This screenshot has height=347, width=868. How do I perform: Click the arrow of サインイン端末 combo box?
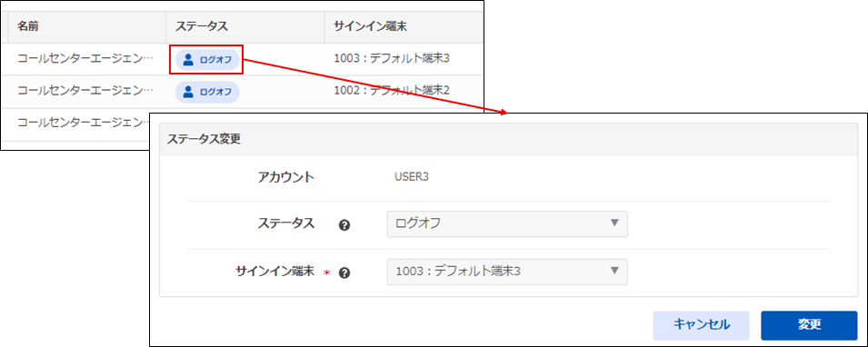[614, 272]
